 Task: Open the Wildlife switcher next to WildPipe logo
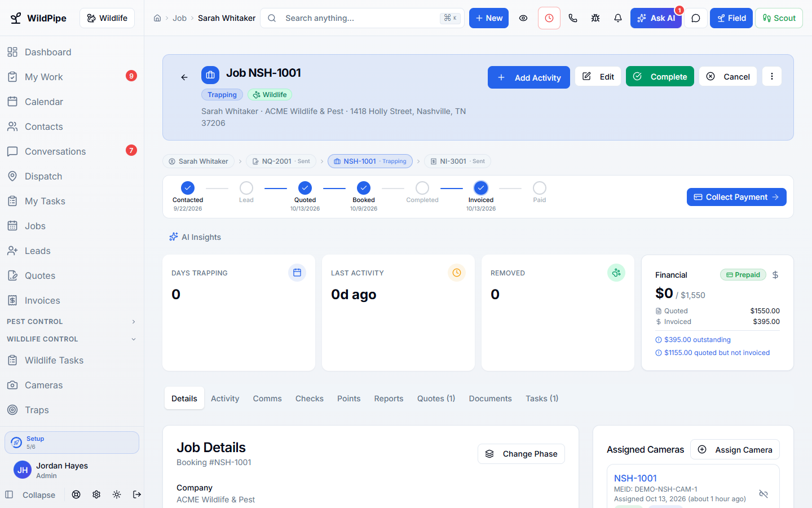point(107,18)
